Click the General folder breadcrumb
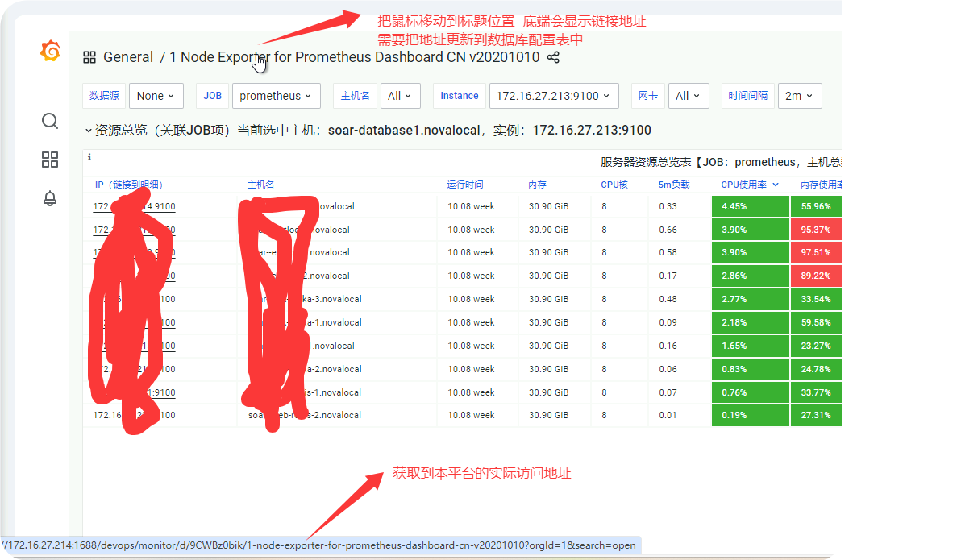Image resolution: width=957 pixels, height=560 pixels. point(128,57)
